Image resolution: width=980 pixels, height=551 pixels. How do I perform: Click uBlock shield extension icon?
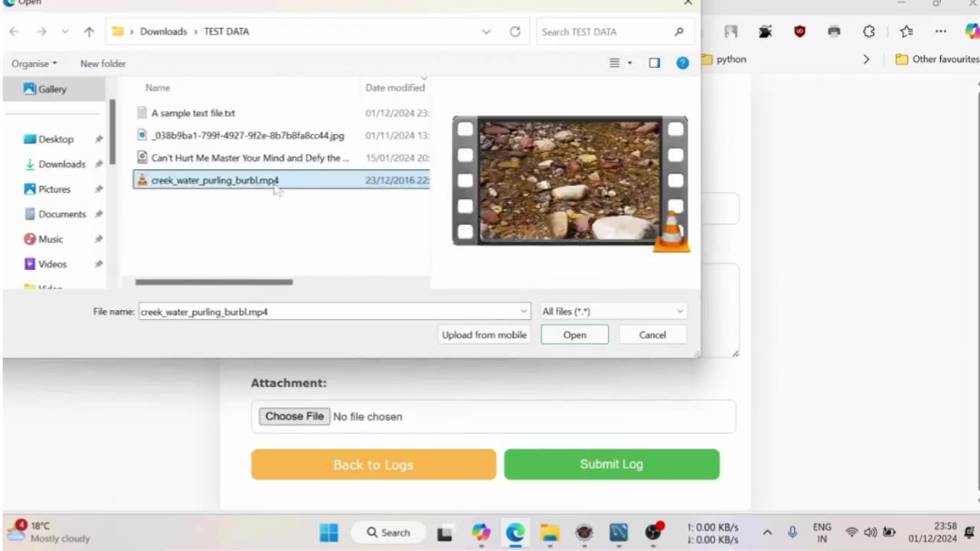coord(800,31)
